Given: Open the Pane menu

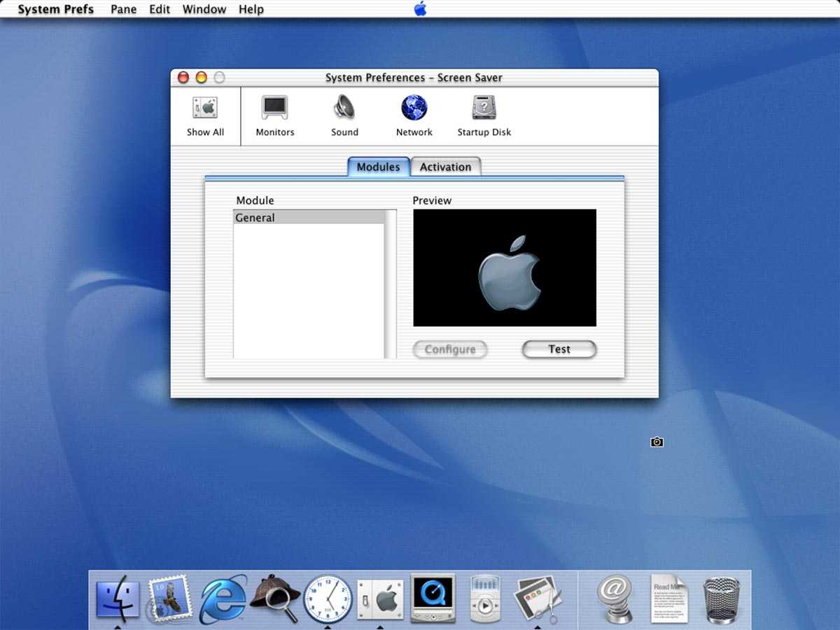Looking at the screenshot, I should point(123,9).
